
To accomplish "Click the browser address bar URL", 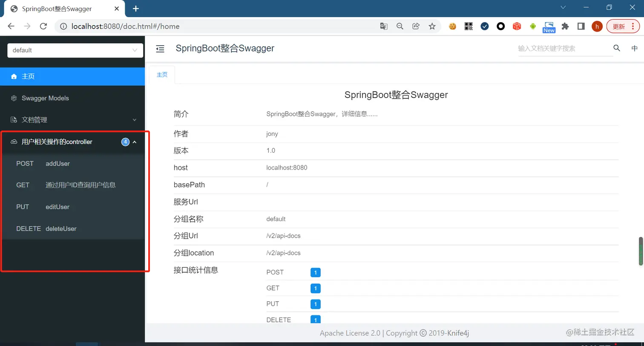I will 125,26.
